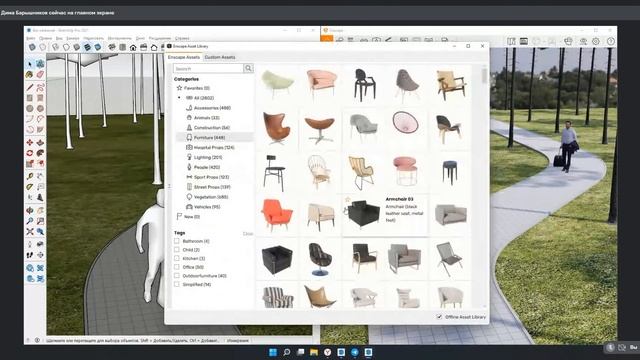Toggle the Offline Asset Library checkbox
The image size is (640, 360).
439,317
